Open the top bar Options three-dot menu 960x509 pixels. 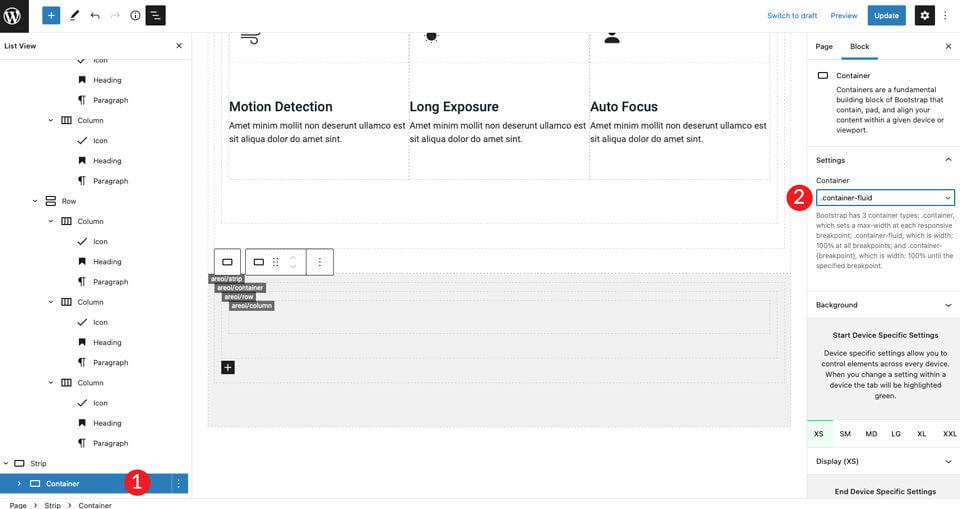tap(947, 16)
